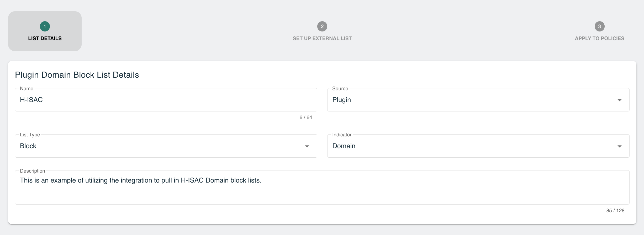
Task: Open the Indicator dropdown showing Domain
Action: pyautogui.click(x=478, y=146)
